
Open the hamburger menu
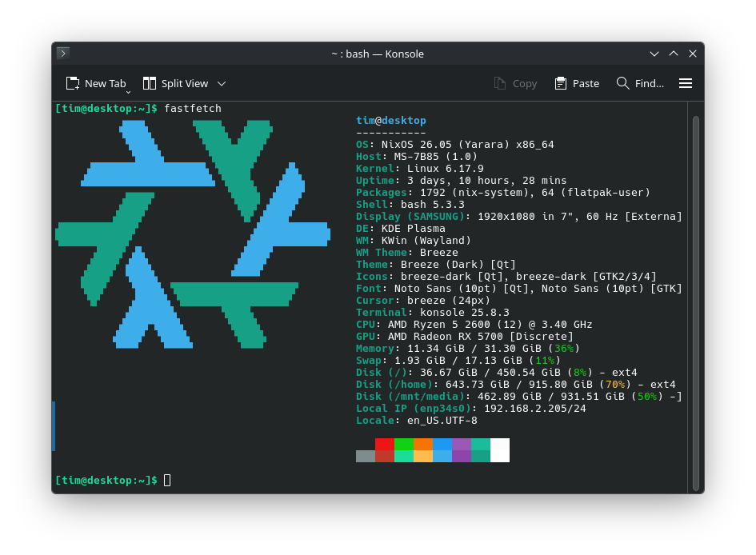686,83
